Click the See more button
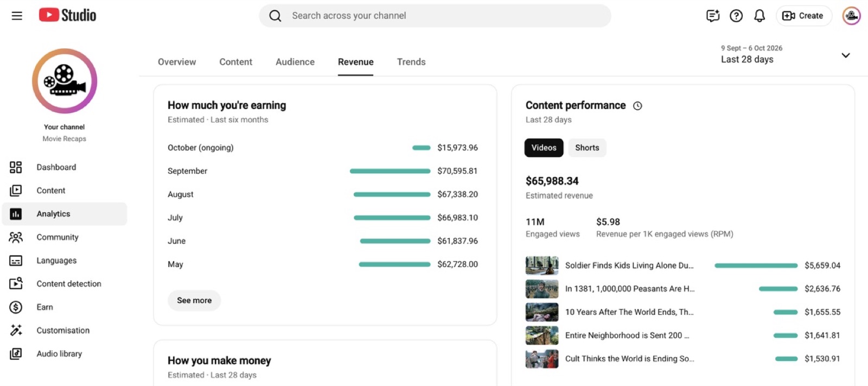Image resolution: width=868 pixels, height=386 pixels. click(x=194, y=300)
